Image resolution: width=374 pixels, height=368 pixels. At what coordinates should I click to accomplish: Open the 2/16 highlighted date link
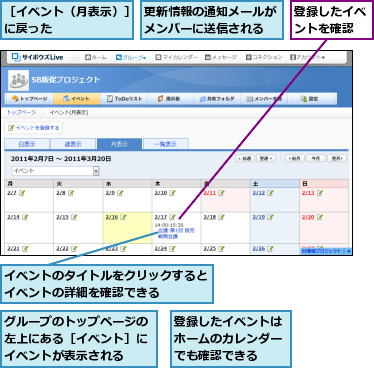[112, 217]
